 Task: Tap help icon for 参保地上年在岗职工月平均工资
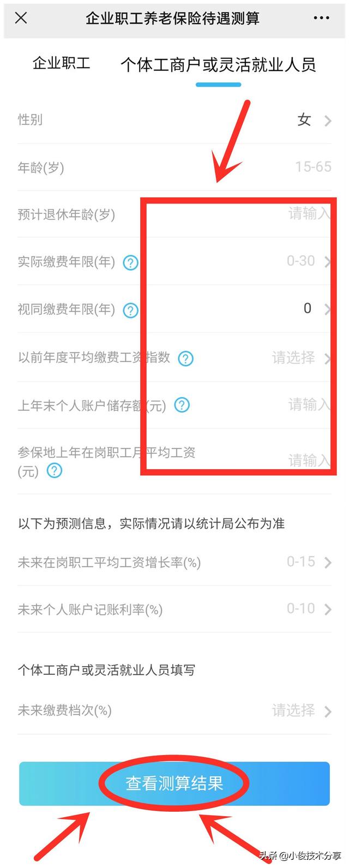pyautogui.click(x=55, y=471)
